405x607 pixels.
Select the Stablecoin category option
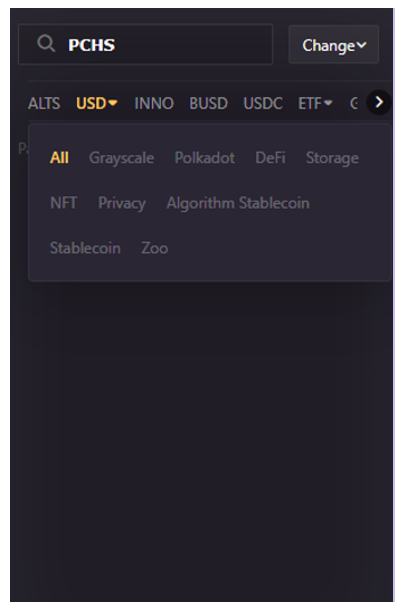click(x=85, y=248)
